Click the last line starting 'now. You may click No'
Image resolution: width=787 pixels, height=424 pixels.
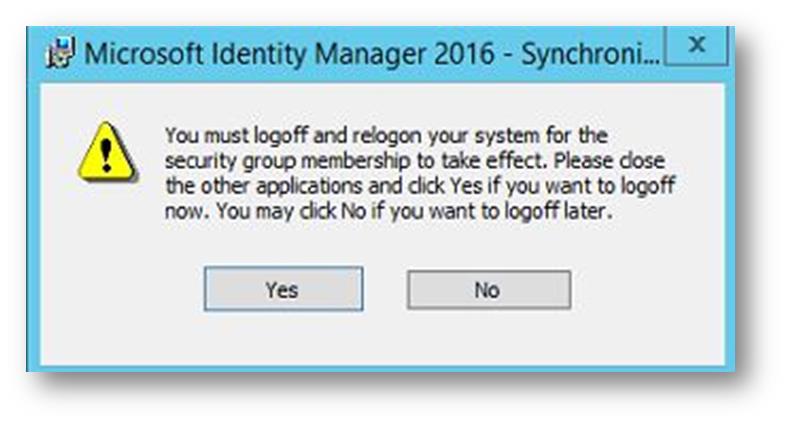389,211
